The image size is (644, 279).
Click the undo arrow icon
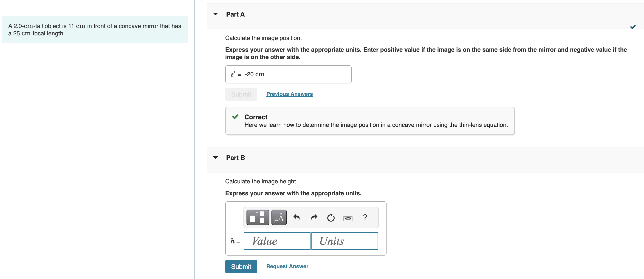(x=297, y=217)
